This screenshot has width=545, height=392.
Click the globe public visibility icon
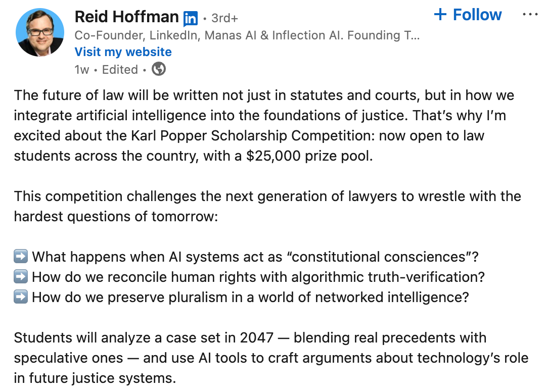point(159,69)
